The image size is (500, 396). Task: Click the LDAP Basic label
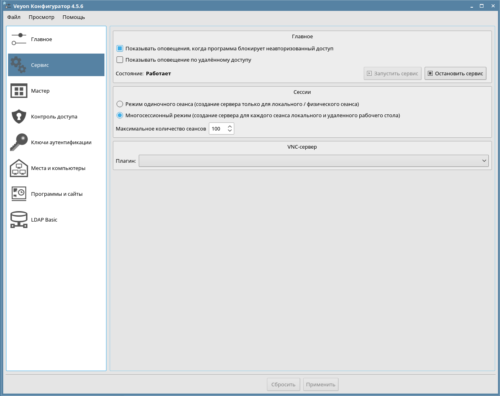(44, 220)
